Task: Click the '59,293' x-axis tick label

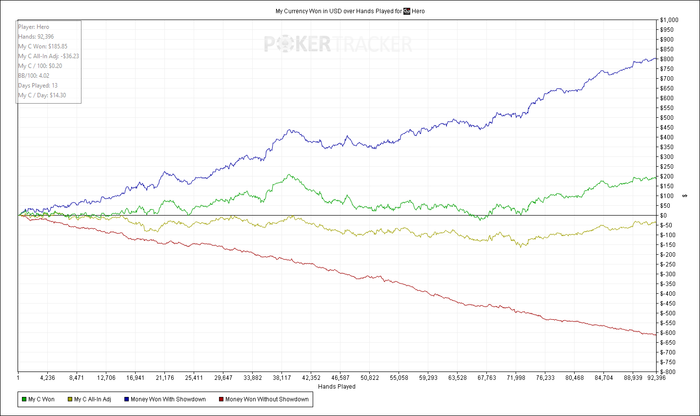Action: coord(428,378)
